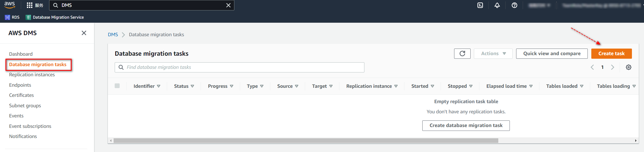
Task: Open Subnet groups page
Action: point(25,106)
